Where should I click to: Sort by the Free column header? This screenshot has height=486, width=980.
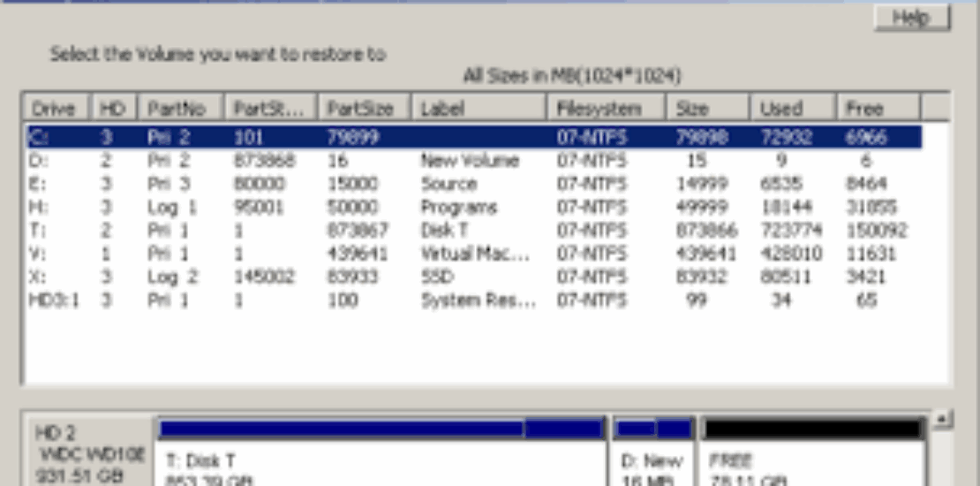878,108
